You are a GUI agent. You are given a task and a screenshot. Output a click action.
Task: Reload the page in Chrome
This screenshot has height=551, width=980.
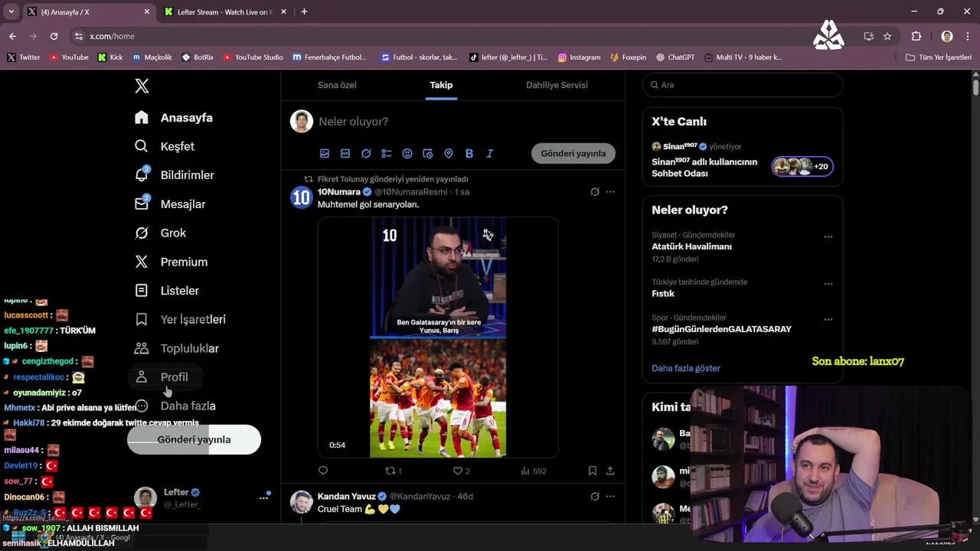coord(54,36)
